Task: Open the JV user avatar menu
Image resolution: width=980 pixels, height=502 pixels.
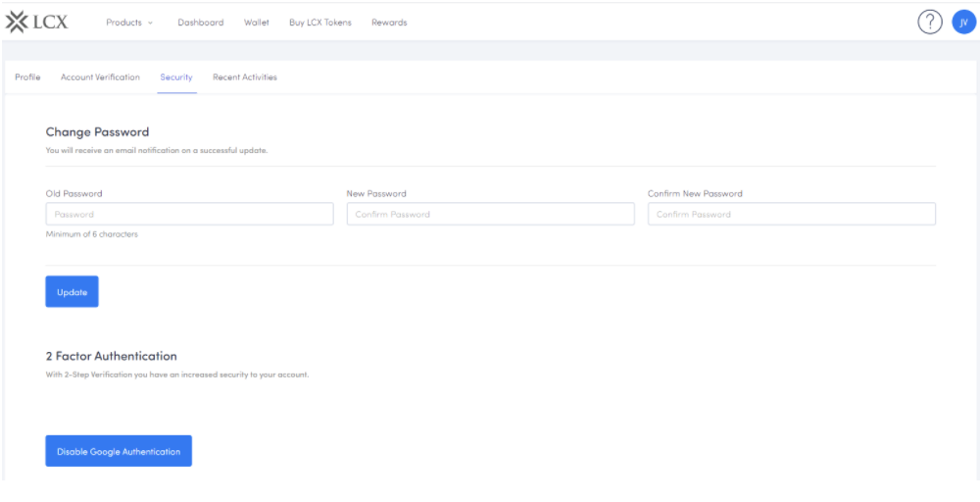Action: (x=963, y=23)
